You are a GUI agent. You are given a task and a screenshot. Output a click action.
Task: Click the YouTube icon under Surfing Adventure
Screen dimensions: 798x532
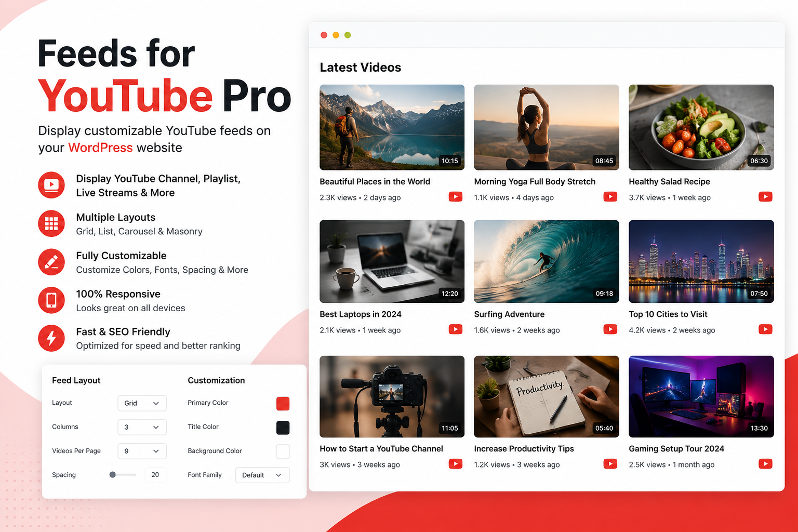tap(610, 329)
